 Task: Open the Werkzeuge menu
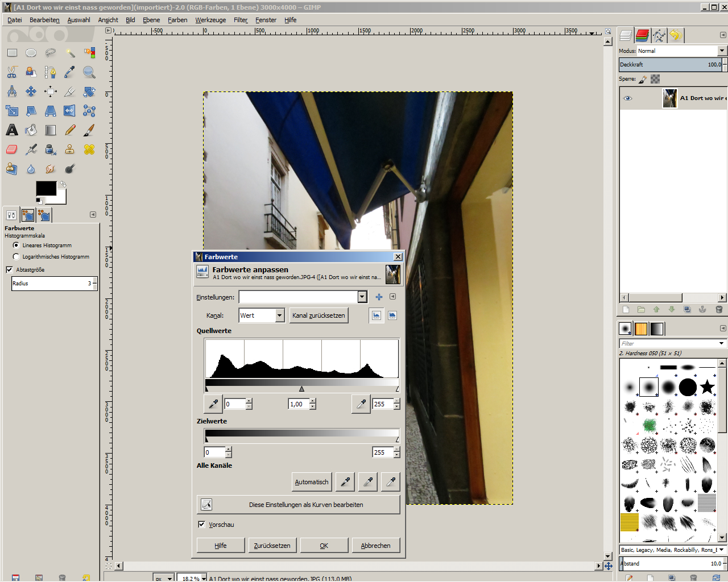[210, 20]
